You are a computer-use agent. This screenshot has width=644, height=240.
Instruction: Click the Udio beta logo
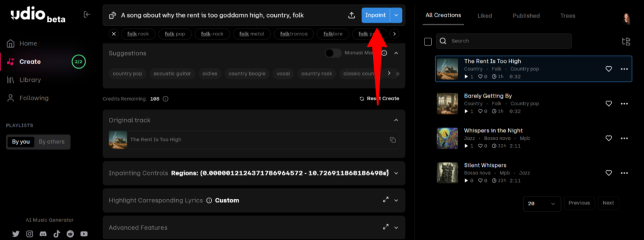(x=38, y=16)
